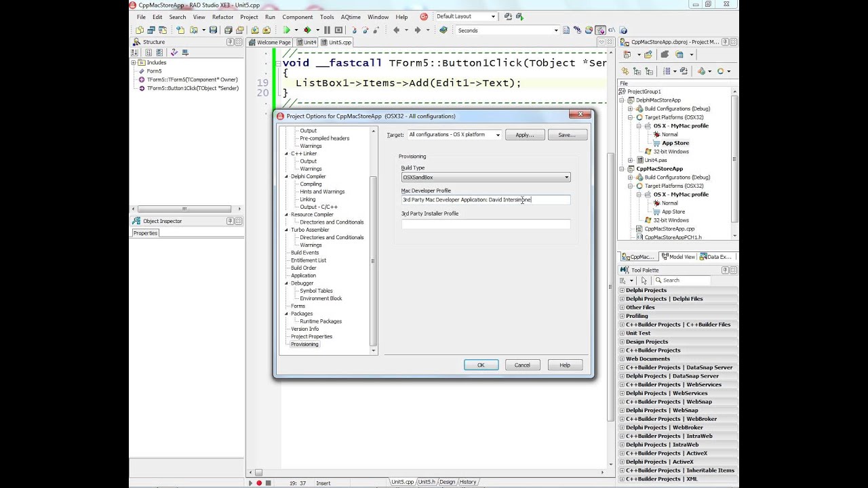Click the Embarcadero C++ red logo icon in the menu bar
The width and height of the screenshot is (868, 488).
tap(424, 16)
